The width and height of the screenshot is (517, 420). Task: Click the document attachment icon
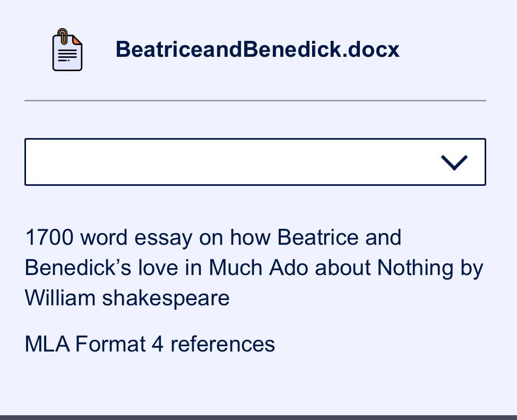67,50
